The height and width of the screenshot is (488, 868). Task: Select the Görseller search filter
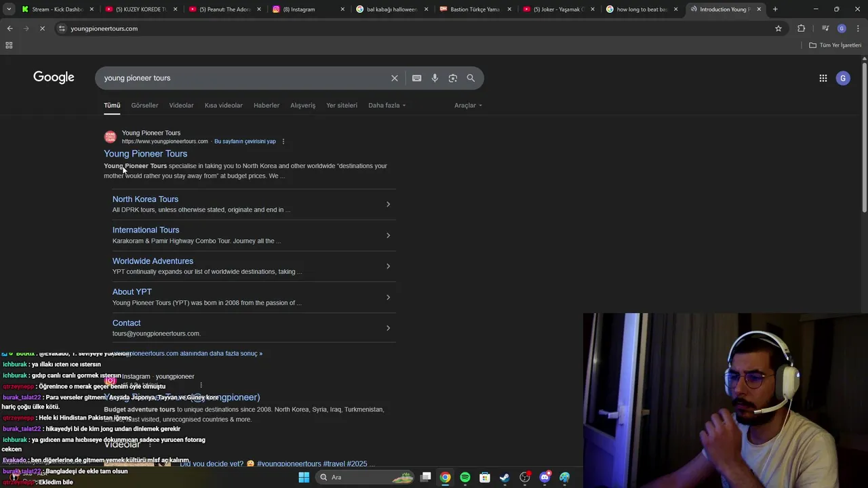point(144,105)
